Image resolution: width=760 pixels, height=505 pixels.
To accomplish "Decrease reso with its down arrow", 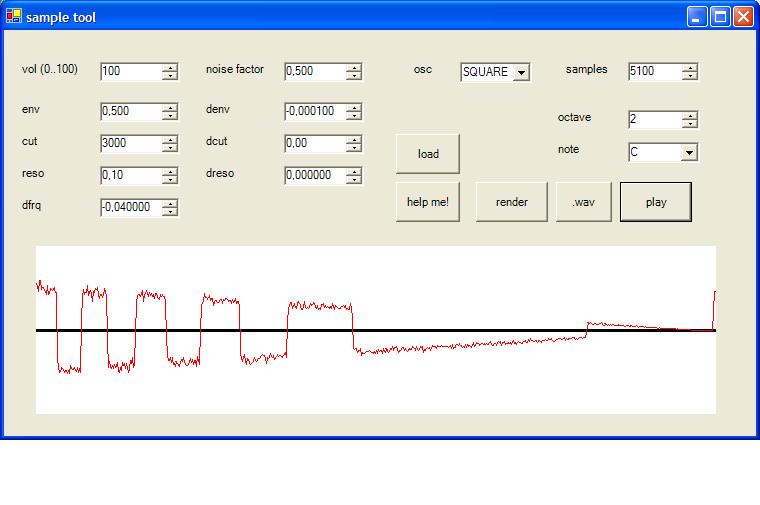I will (170, 179).
